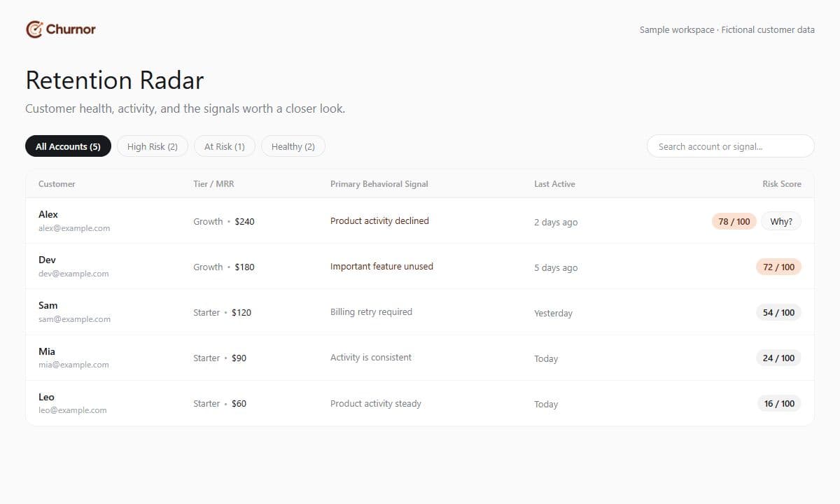Click the email leo@example.com
The image size is (840, 504).
(73, 410)
